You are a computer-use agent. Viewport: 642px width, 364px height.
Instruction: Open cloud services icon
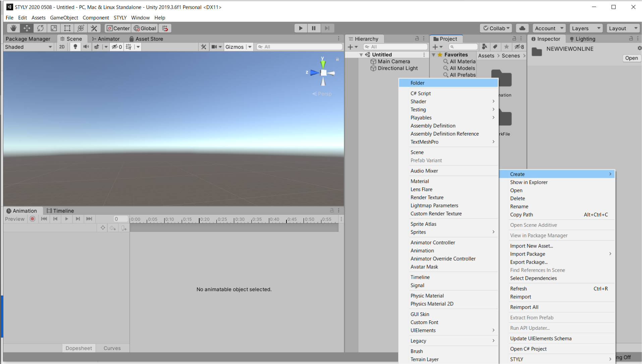coord(522,28)
